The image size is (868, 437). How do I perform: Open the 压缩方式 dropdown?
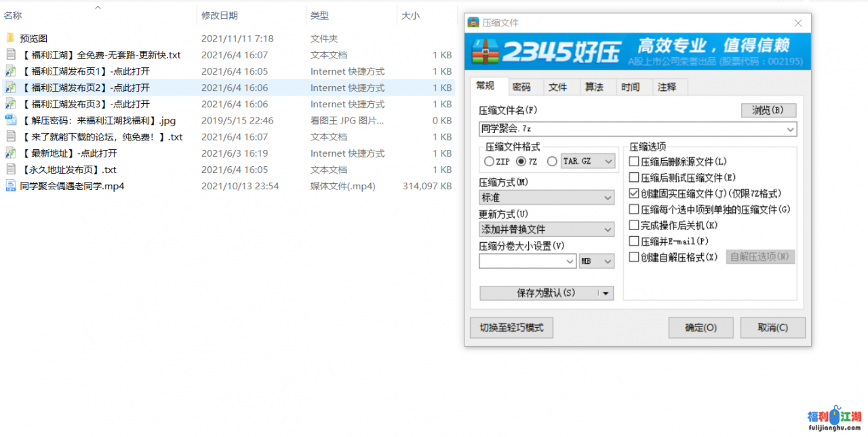tap(547, 197)
